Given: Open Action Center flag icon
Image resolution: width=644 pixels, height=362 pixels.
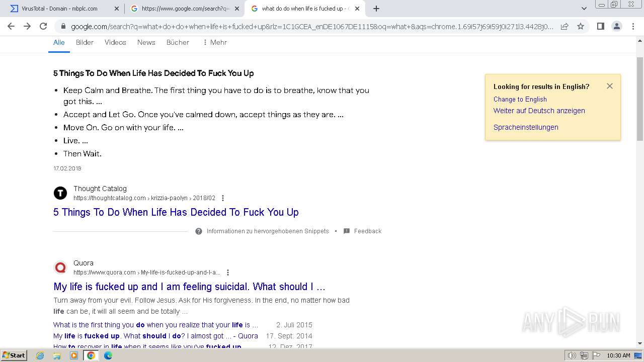Looking at the screenshot, I should coord(596,355).
